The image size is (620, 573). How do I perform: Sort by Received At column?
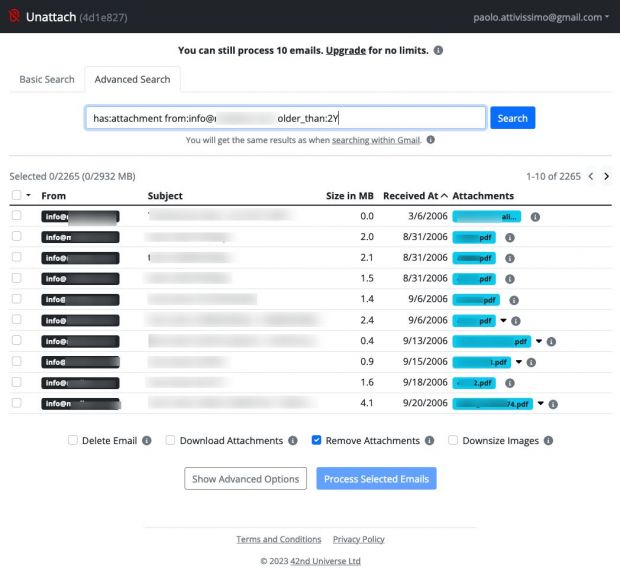pyautogui.click(x=415, y=196)
